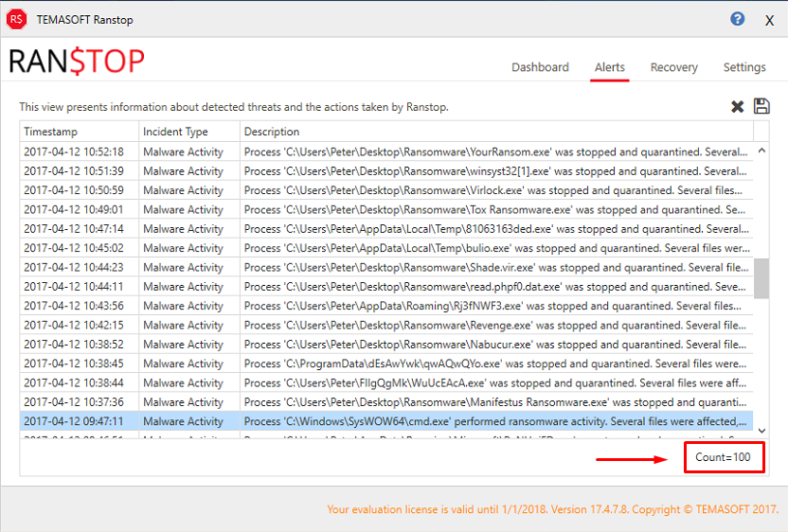
Task: Click timestamp 2017-04-12 10:38:44
Action: [74, 382]
